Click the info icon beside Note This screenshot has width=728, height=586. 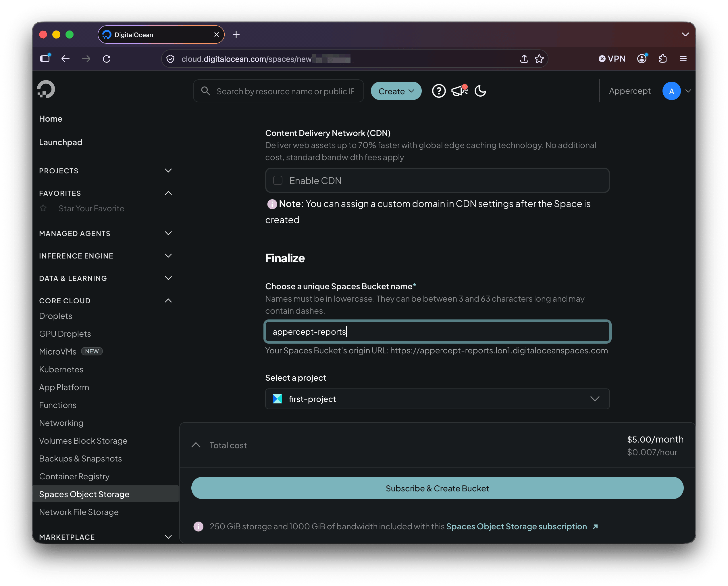point(272,204)
